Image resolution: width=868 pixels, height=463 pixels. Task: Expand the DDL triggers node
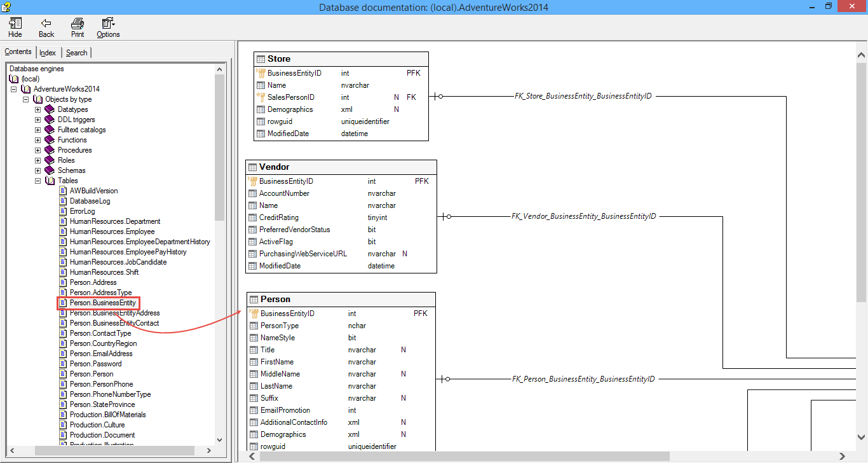pos(37,120)
